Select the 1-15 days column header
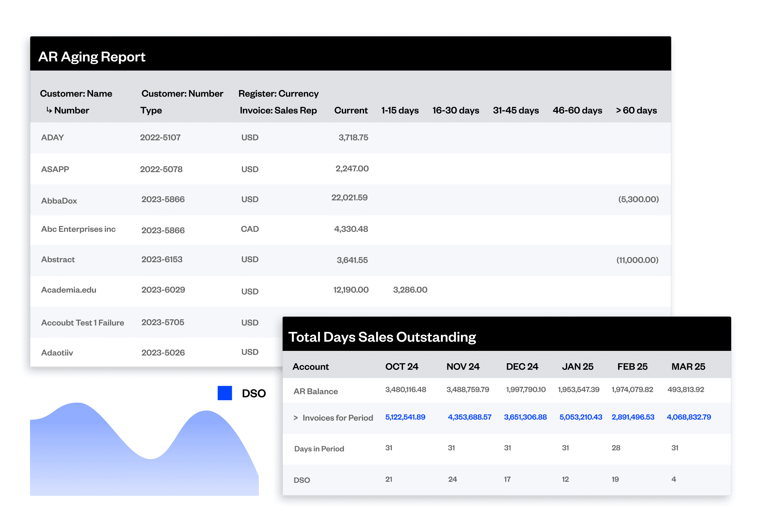Viewport: 762px width, 532px height. click(400, 110)
